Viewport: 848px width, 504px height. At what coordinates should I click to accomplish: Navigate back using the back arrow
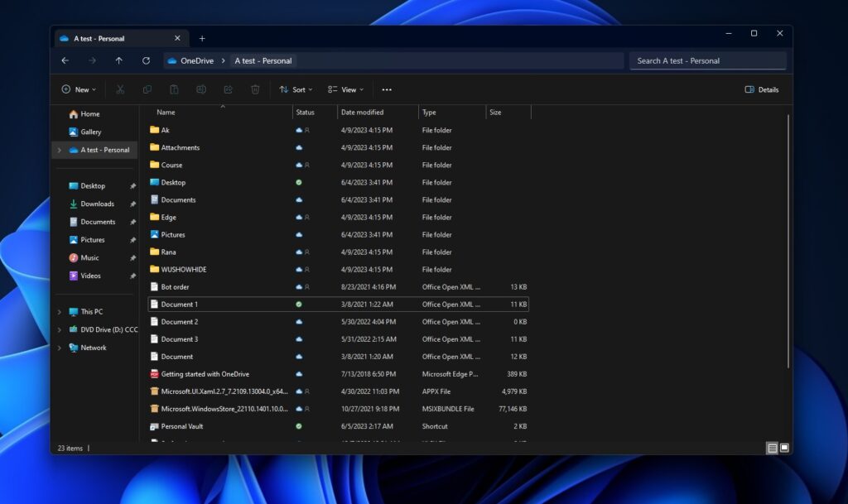65,60
